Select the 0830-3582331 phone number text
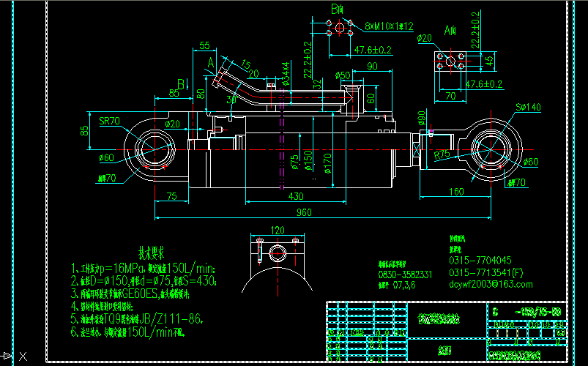 coord(406,274)
